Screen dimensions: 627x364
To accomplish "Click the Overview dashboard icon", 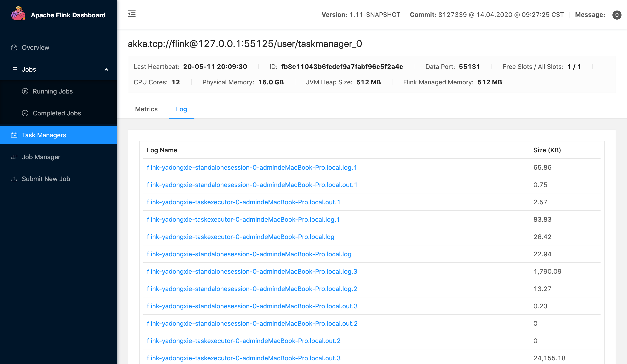I will pos(14,47).
